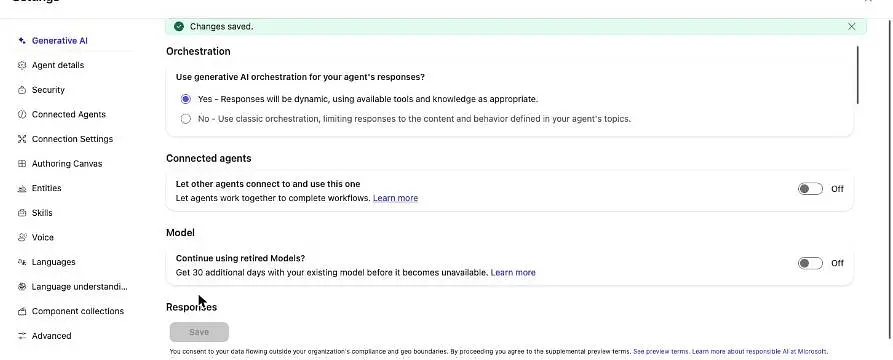Screen dimensions: 893x360
Task: Click the Security lock icon
Action: 22,90
